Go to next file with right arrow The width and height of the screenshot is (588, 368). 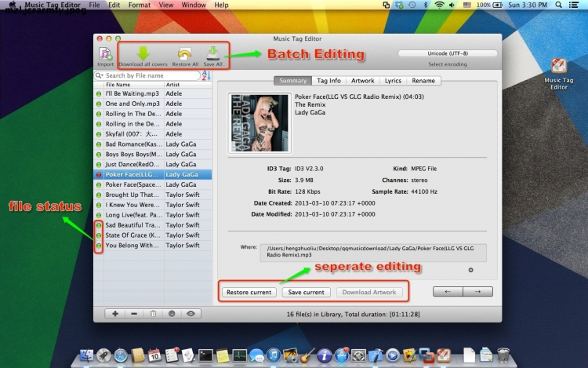[x=477, y=291]
